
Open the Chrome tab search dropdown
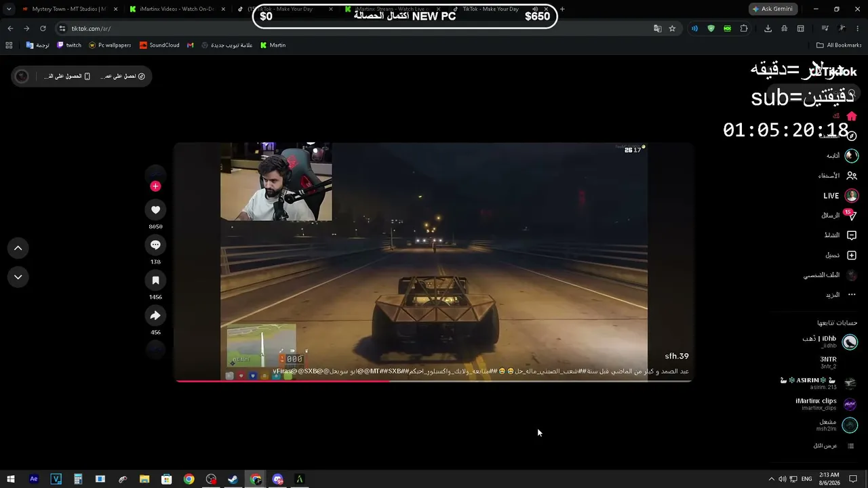click(x=9, y=9)
